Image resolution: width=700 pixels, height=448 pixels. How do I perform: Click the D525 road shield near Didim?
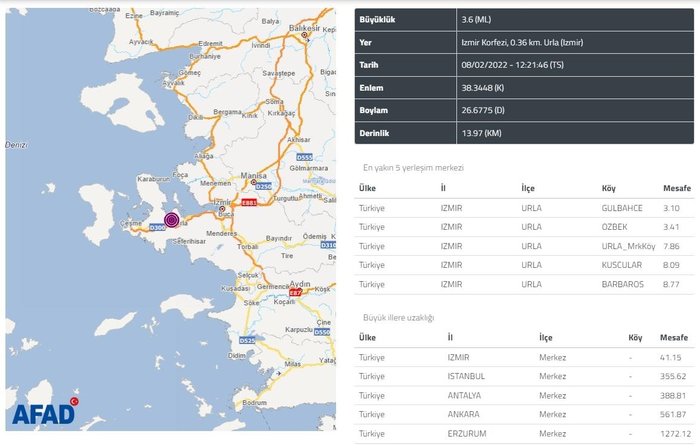pyautogui.click(x=248, y=341)
